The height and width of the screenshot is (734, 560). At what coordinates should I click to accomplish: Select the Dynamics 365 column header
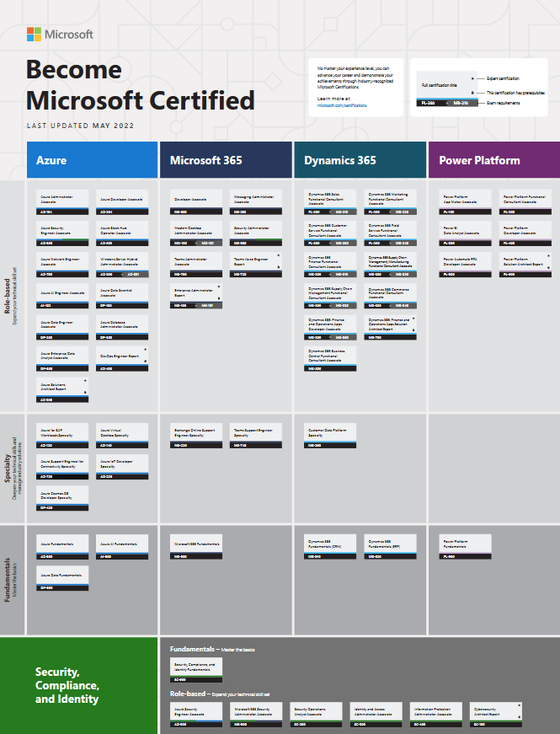pos(360,160)
